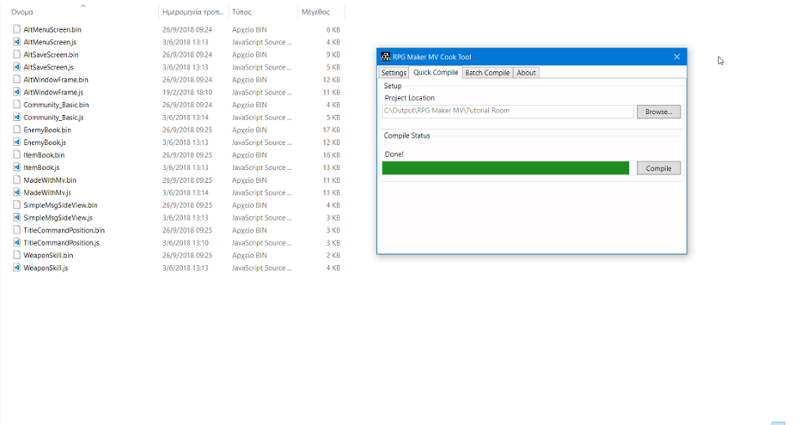800x425 pixels.
Task: Select the file name Community_Basic.js
Action: (x=54, y=117)
